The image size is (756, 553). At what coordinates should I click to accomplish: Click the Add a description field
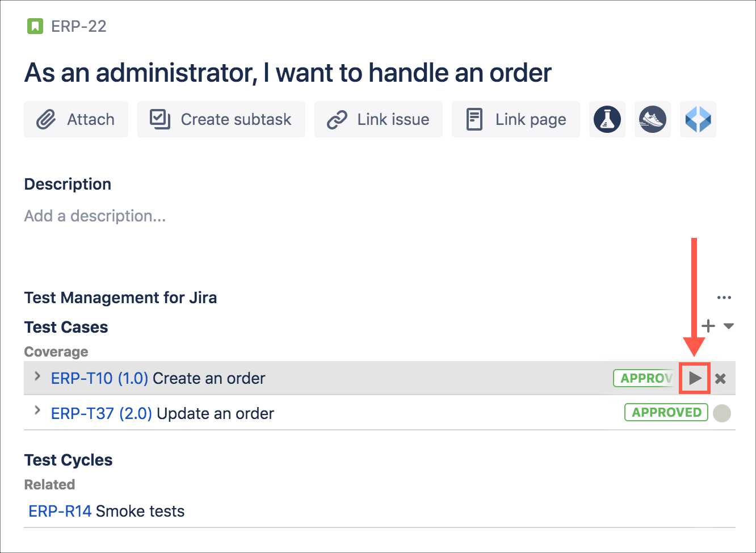[95, 216]
